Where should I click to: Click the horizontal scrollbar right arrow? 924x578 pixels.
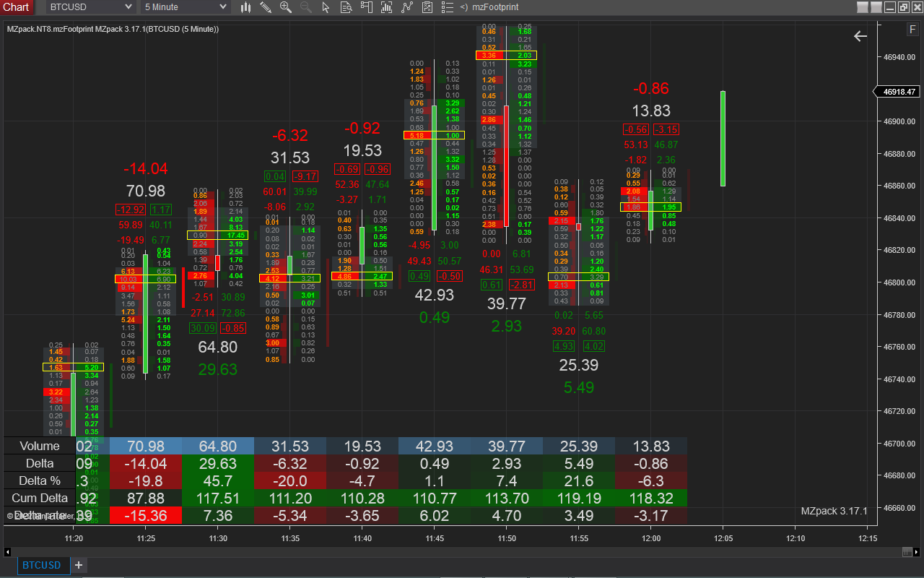(x=907, y=552)
